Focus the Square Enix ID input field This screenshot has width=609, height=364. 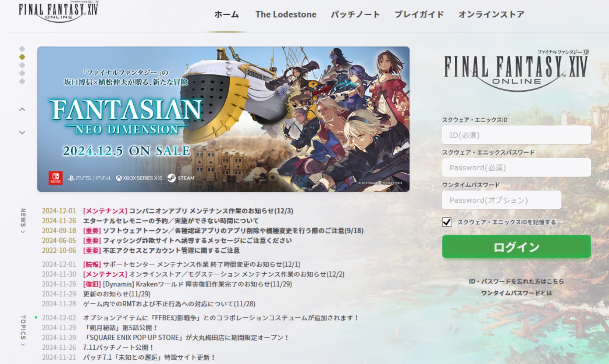[x=516, y=135]
